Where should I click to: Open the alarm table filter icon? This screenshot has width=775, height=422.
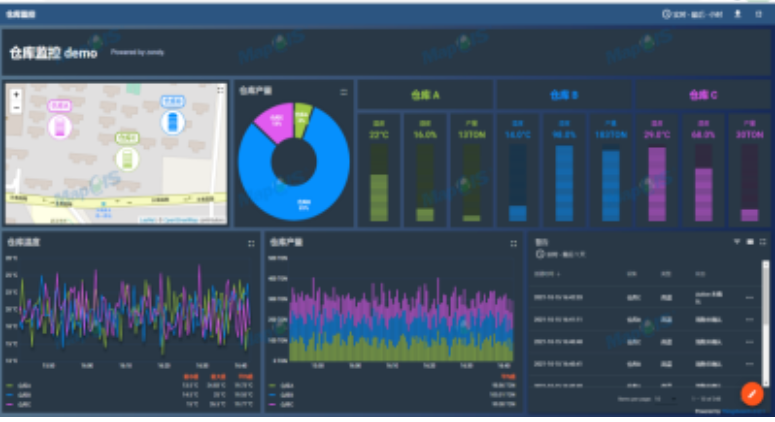(737, 242)
